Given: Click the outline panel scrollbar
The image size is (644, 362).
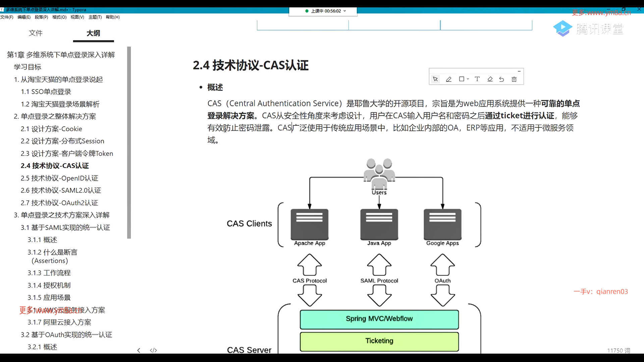Looking at the screenshot, I should (129, 142).
